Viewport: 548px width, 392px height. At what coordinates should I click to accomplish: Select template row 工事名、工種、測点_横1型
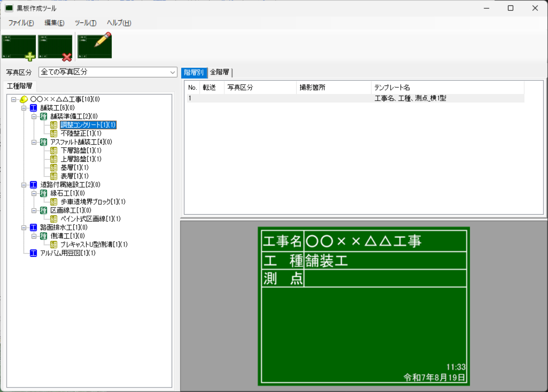tap(410, 98)
